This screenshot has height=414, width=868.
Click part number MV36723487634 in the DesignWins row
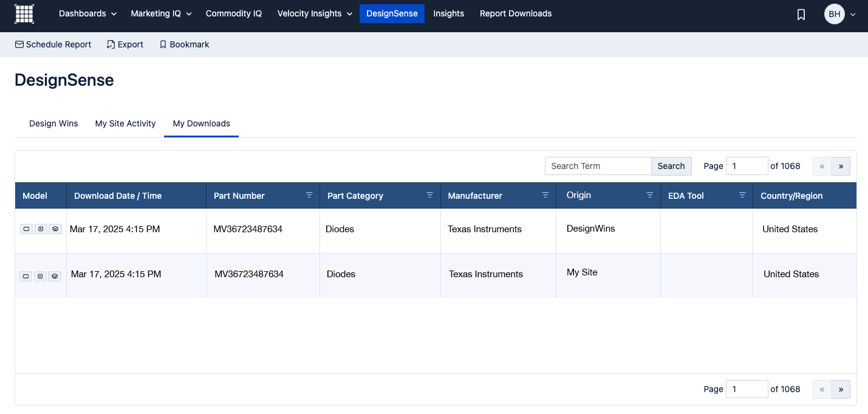pyautogui.click(x=248, y=229)
